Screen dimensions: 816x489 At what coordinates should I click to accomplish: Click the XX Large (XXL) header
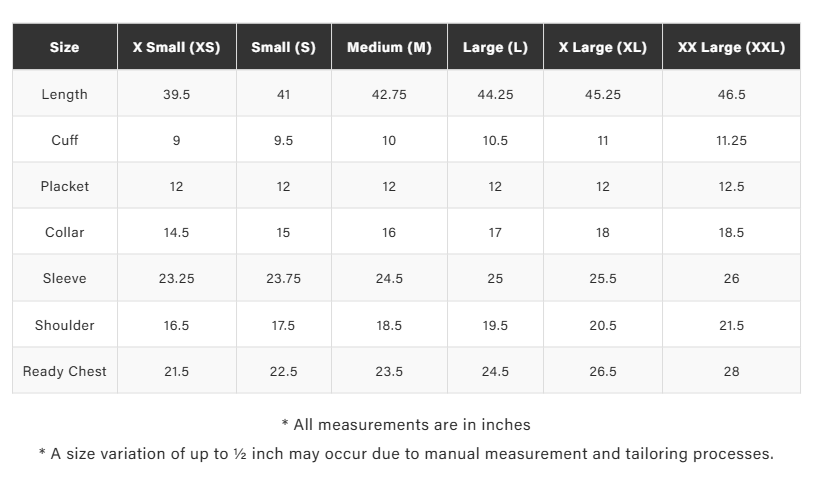point(731,47)
